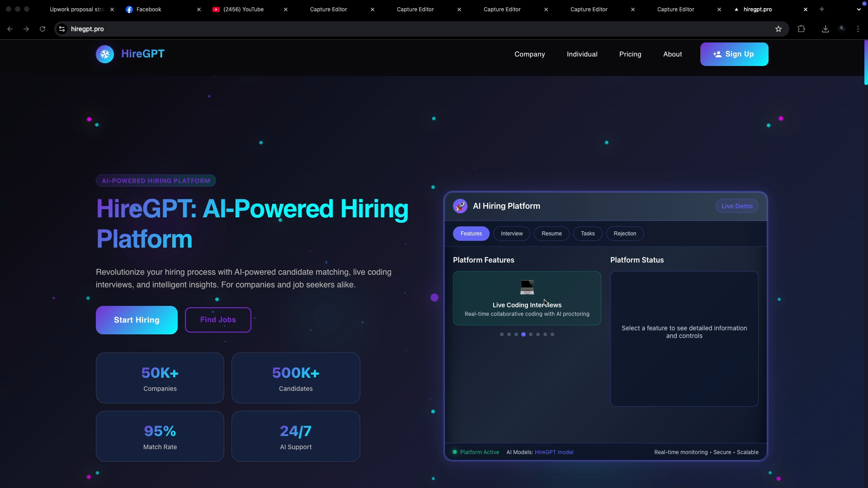
Task: Open the browser extensions puzzle icon
Action: pyautogui.click(x=801, y=29)
